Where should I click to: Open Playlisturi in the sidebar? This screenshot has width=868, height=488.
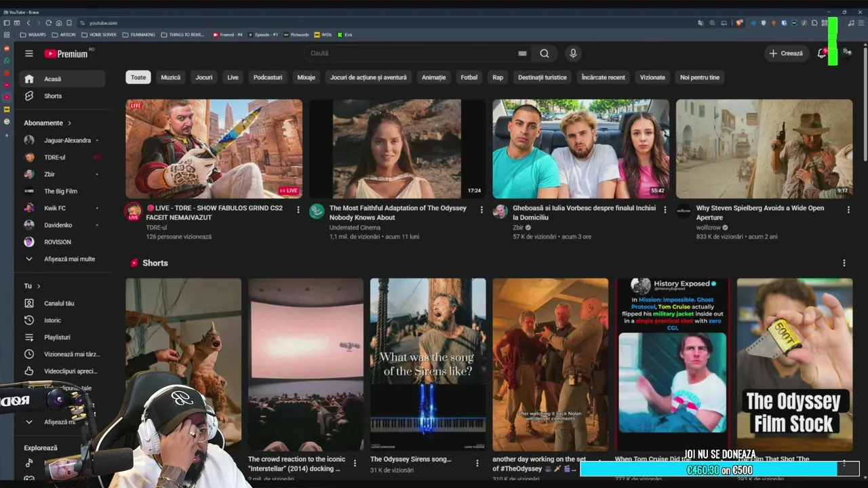[62, 337]
